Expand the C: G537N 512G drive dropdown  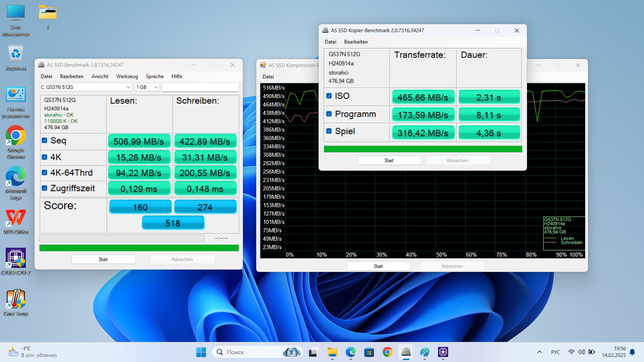[128, 87]
